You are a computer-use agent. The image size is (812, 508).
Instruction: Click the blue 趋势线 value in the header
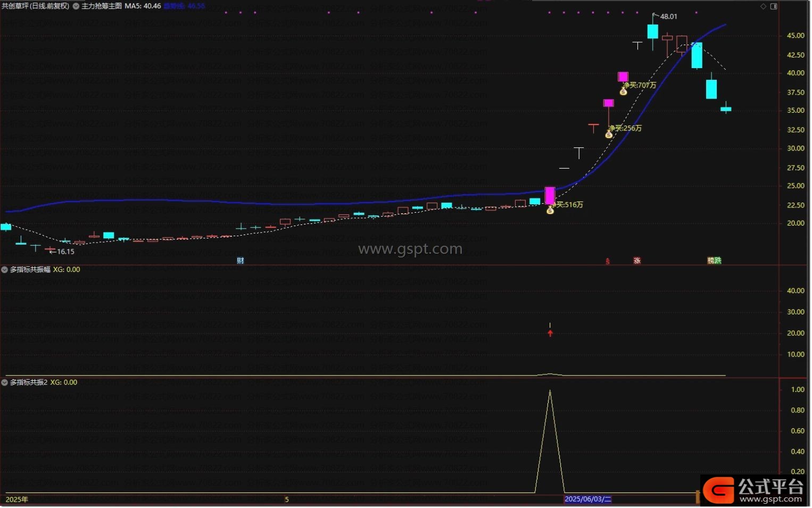click(x=185, y=6)
